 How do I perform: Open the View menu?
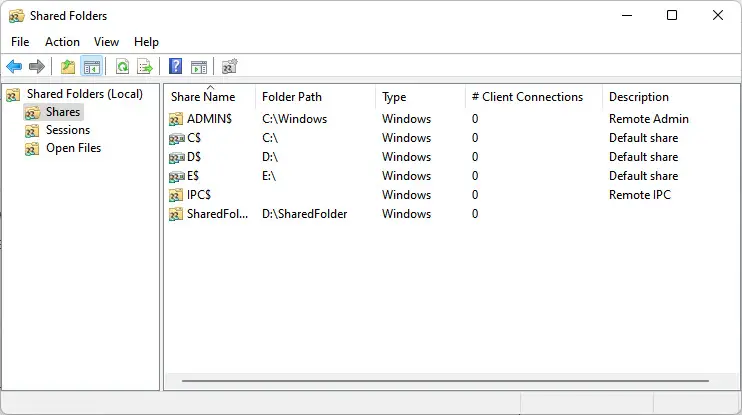(x=106, y=42)
